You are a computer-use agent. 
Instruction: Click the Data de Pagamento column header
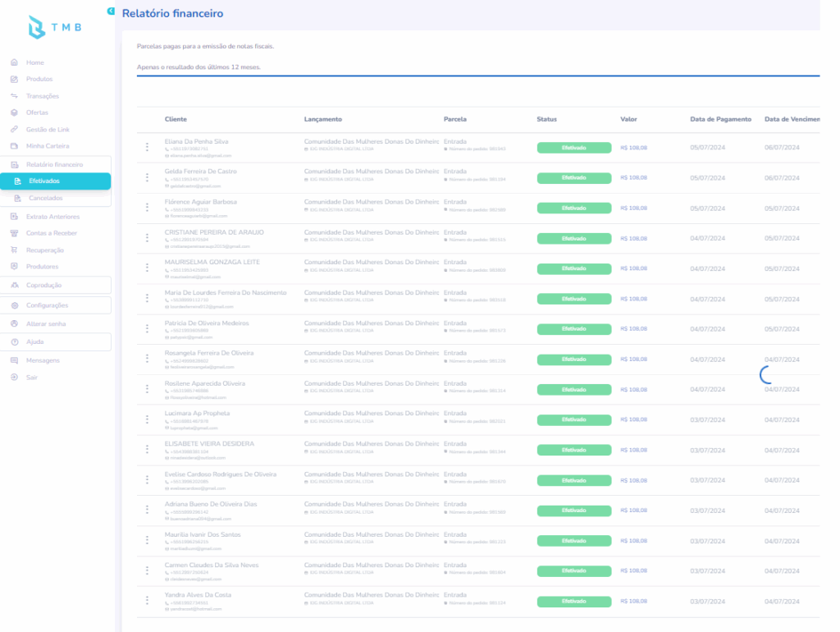pos(720,119)
